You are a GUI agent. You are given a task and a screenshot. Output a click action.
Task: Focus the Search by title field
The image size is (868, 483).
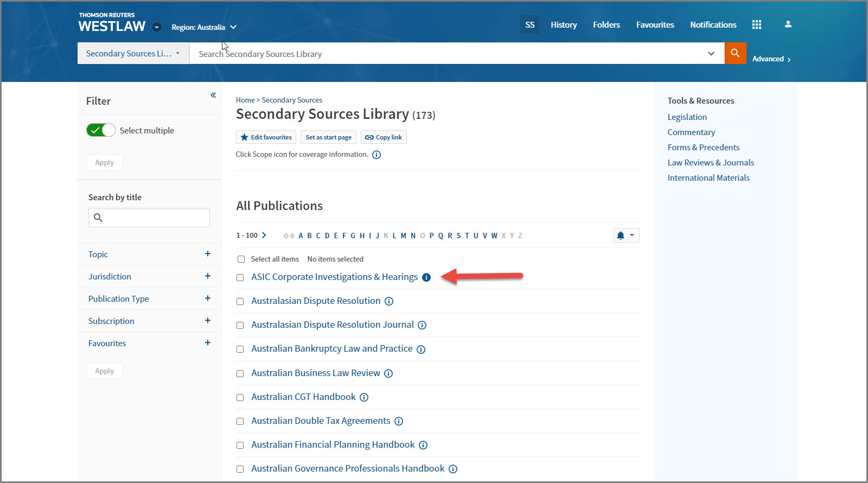(149, 218)
